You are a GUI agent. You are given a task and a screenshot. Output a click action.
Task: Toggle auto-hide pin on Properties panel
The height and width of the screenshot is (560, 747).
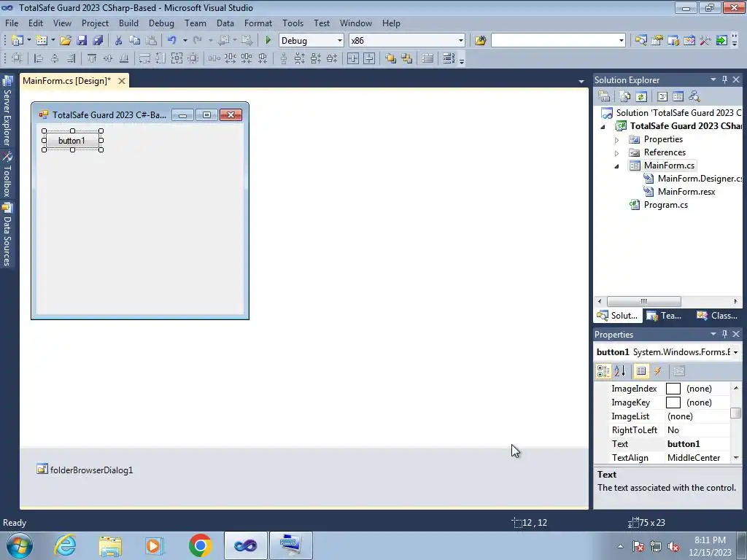tap(724, 334)
